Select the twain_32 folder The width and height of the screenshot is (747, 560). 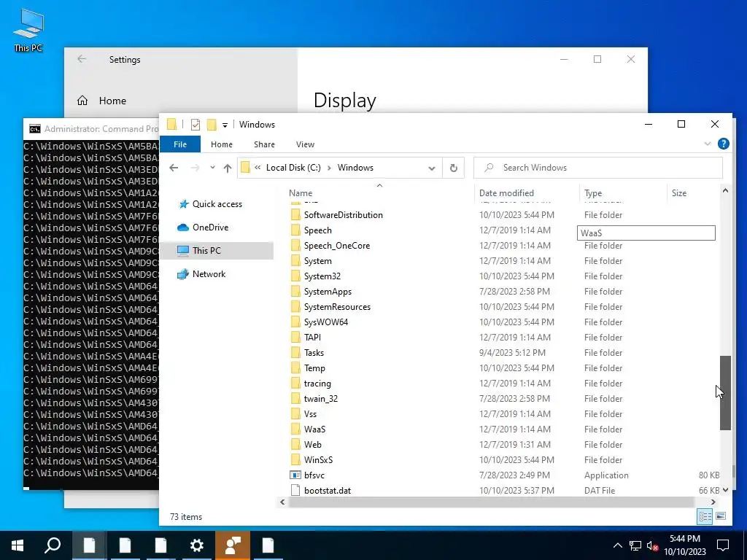[x=321, y=399]
